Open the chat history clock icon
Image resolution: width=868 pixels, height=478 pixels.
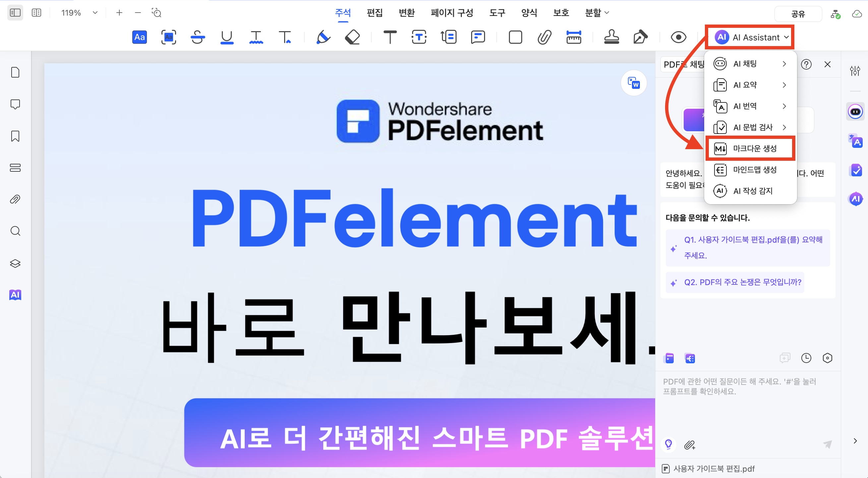(806, 358)
